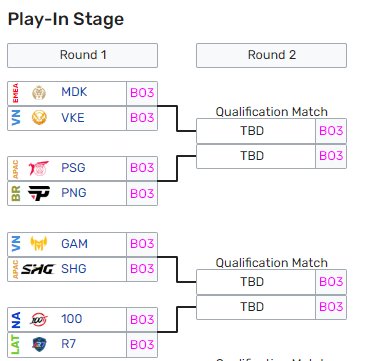This screenshot has height=361, width=384.
Task: Click the VKE team logo icon
Action: [x=39, y=118]
